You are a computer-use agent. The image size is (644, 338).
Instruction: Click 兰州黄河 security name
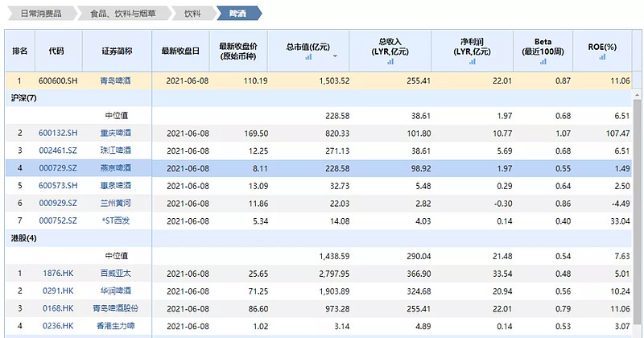click(116, 204)
